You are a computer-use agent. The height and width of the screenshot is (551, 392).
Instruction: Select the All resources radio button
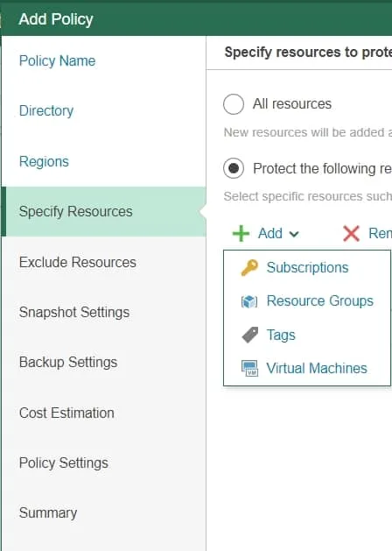point(234,104)
